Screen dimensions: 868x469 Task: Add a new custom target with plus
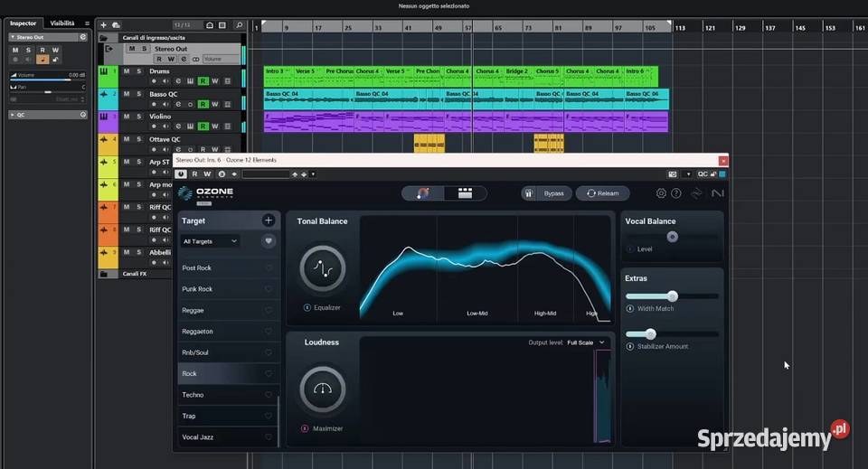[x=269, y=220]
